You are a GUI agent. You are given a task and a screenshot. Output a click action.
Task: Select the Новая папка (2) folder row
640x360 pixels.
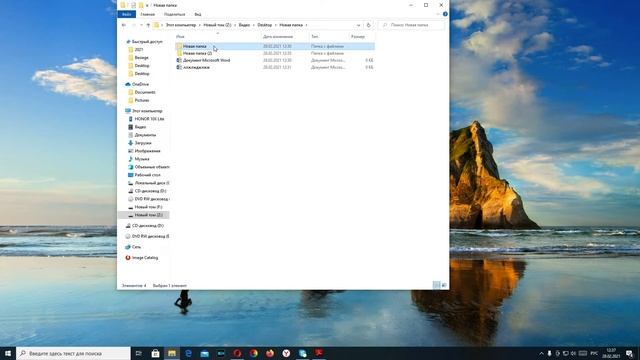[x=275, y=53]
